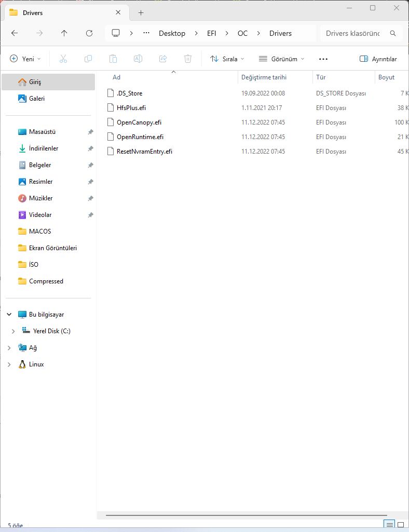The width and height of the screenshot is (409, 532).
Task: Open the İndirilenler folder in sidebar
Action: 44,148
